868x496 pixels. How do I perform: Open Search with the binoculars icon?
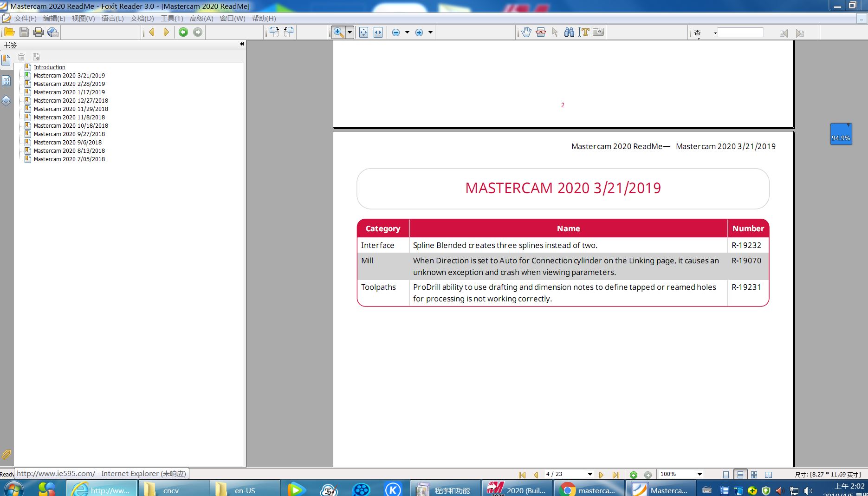[570, 32]
